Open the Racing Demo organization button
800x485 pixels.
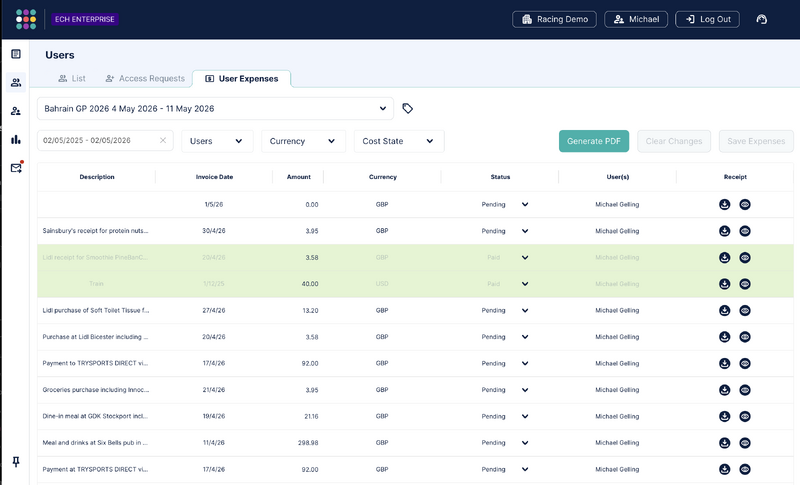pyautogui.click(x=554, y=19)
